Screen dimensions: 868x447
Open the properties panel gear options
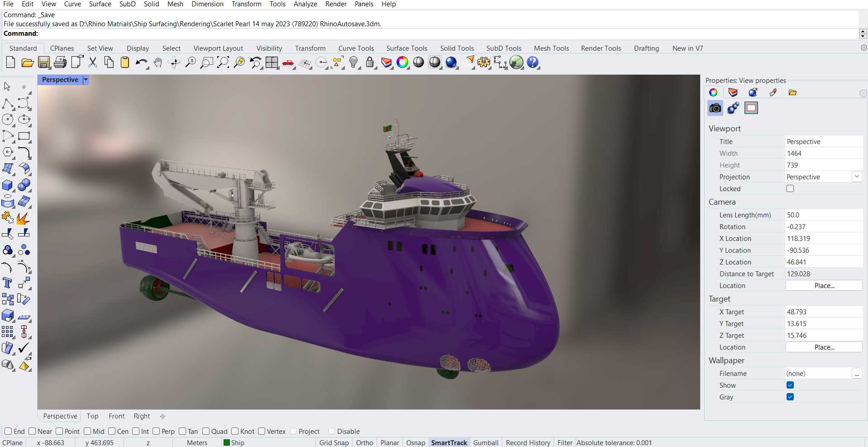click(863, 93)
